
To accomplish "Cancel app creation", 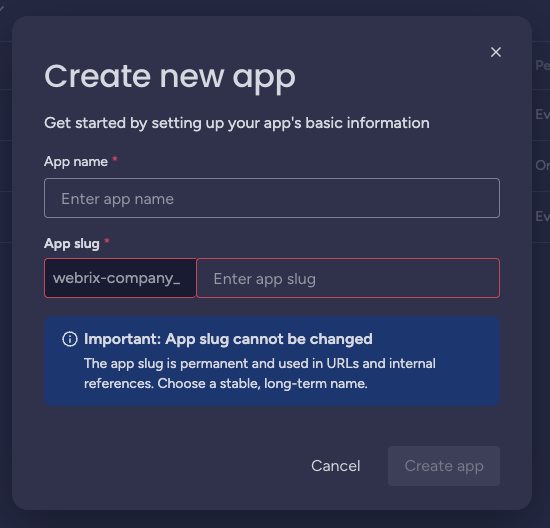I will pos(336,466).
